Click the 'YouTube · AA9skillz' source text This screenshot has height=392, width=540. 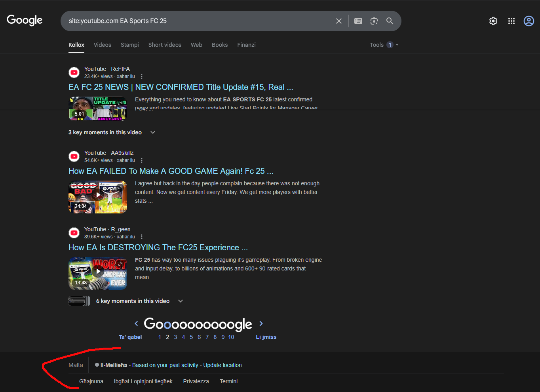tap(109, 153)
